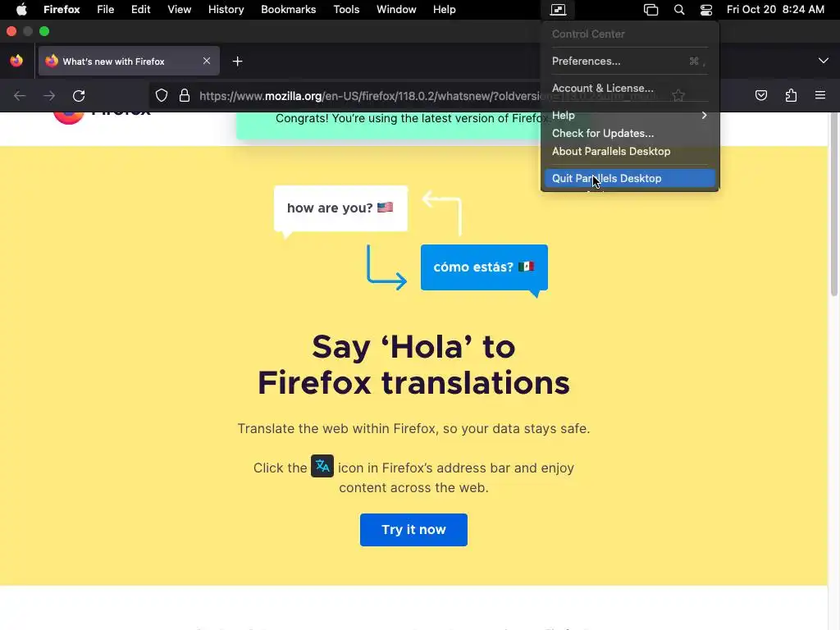Open the Help menu in menu bar
This screenshot has height=630, width=840.
[444, 10]
